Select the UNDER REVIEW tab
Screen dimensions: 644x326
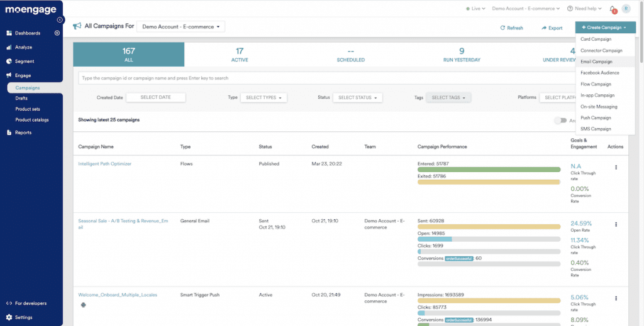point(547,55)
